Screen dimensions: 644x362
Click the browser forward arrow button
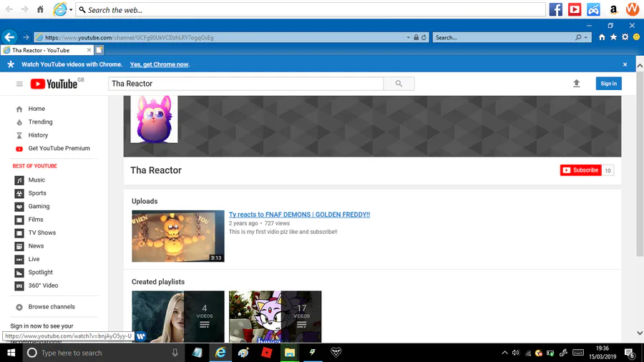click(x=26, y=37)
